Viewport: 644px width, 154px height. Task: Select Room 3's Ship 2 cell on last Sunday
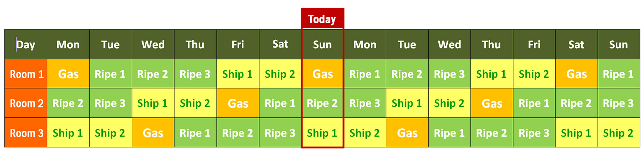point(619,133)
